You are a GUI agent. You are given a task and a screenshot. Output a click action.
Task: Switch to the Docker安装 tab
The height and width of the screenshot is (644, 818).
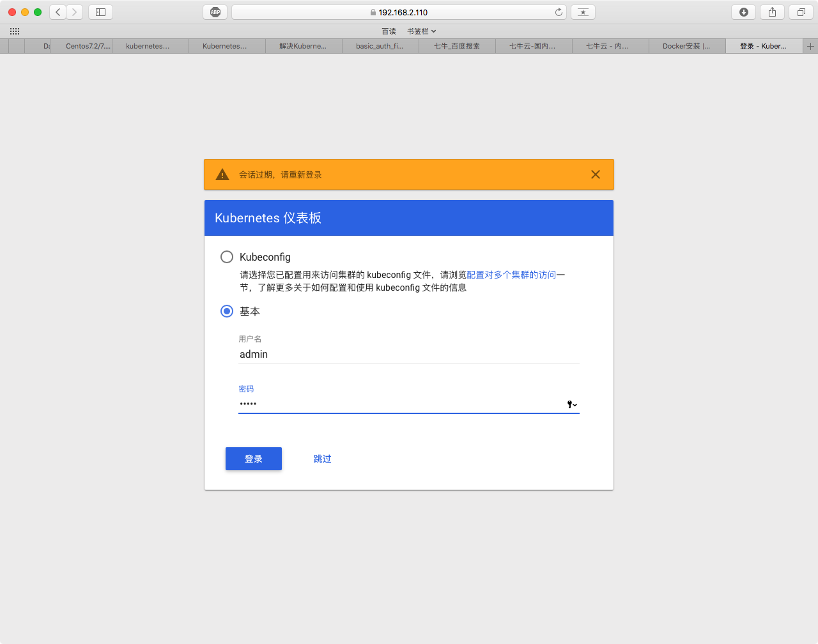pyautogui.click(x=686, y=46)
